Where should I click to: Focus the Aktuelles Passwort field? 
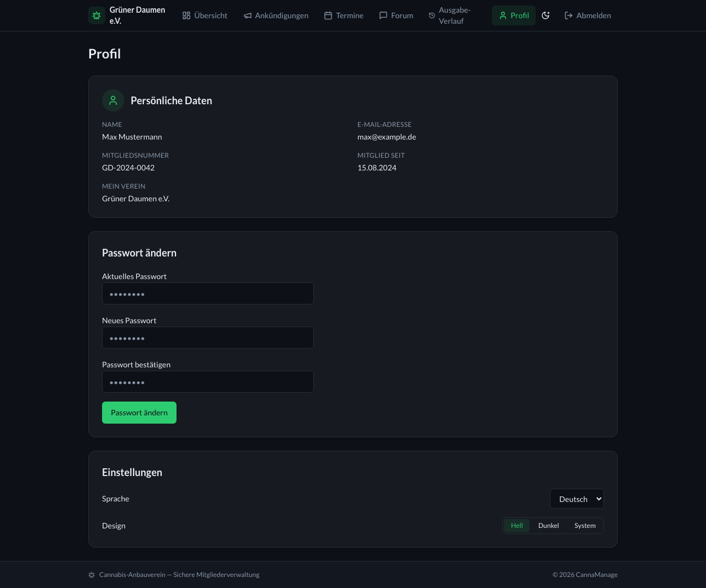pos(208,293)
